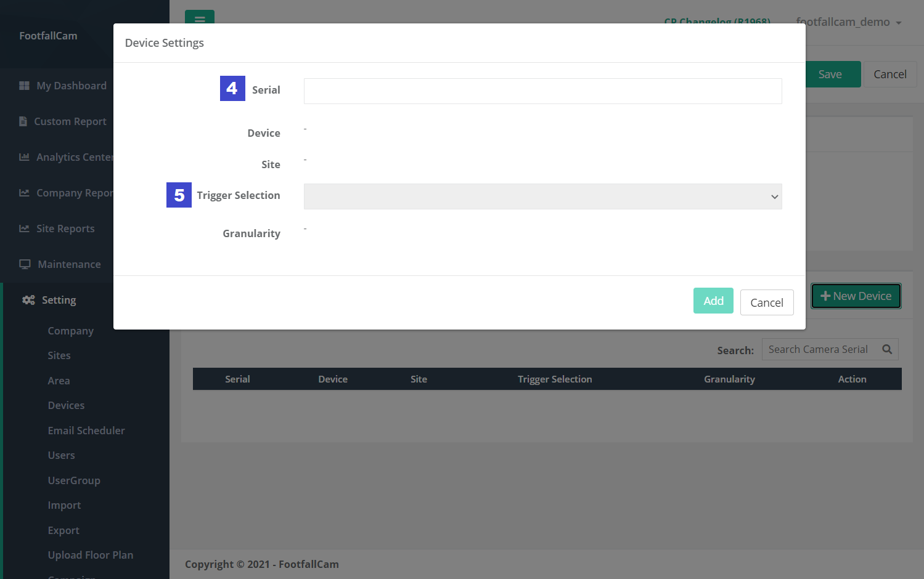The image size is (924, 579).
Task: Open Site Reports in sidebar
Action: (x=65, y=229)
